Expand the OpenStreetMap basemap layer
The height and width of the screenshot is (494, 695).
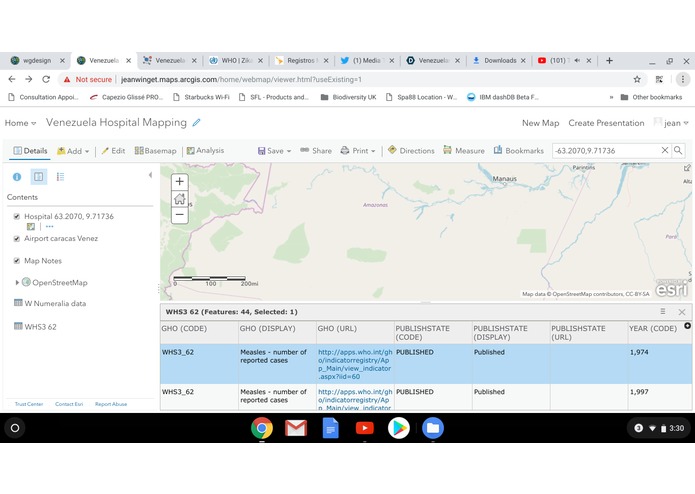tap(17, 282)
